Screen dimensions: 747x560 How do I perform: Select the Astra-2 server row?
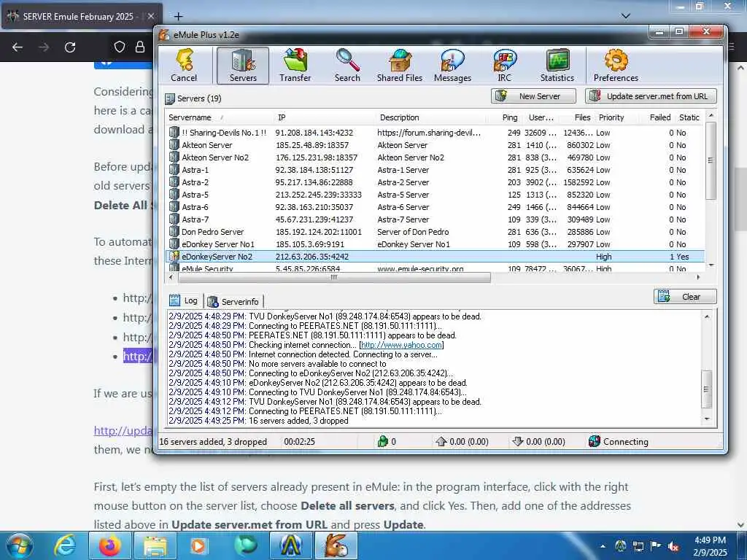pyautogui.click(x=435, y=182)
